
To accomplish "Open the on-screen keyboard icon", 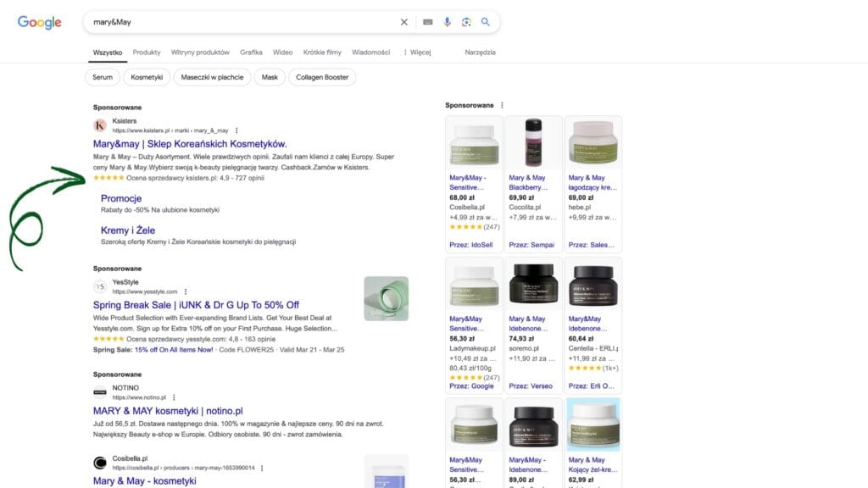I will [x=428, y=21].
